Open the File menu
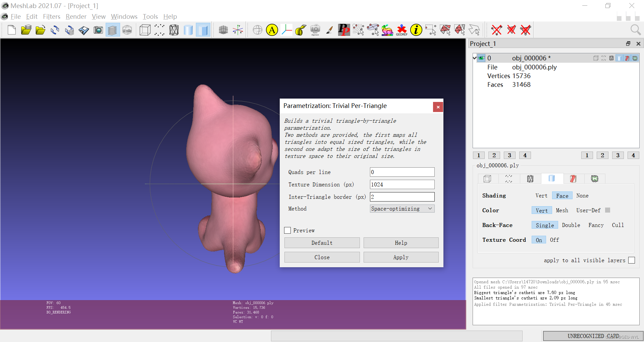This screenshot has width=644, height=342. coord(16,16)
